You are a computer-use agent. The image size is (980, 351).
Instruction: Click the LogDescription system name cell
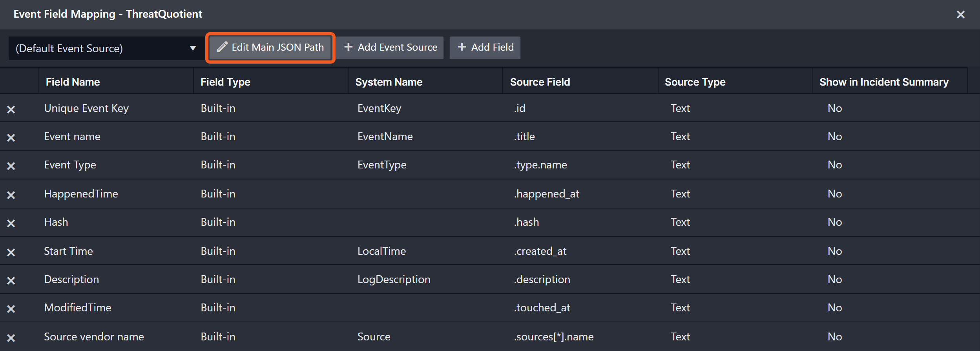(x=394, y=279)
